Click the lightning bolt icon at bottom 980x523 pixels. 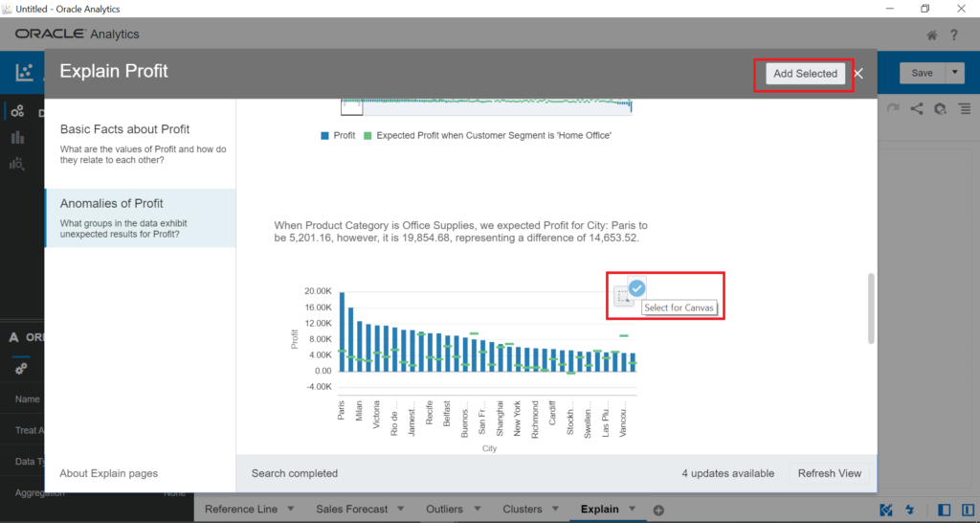point(909,510)
